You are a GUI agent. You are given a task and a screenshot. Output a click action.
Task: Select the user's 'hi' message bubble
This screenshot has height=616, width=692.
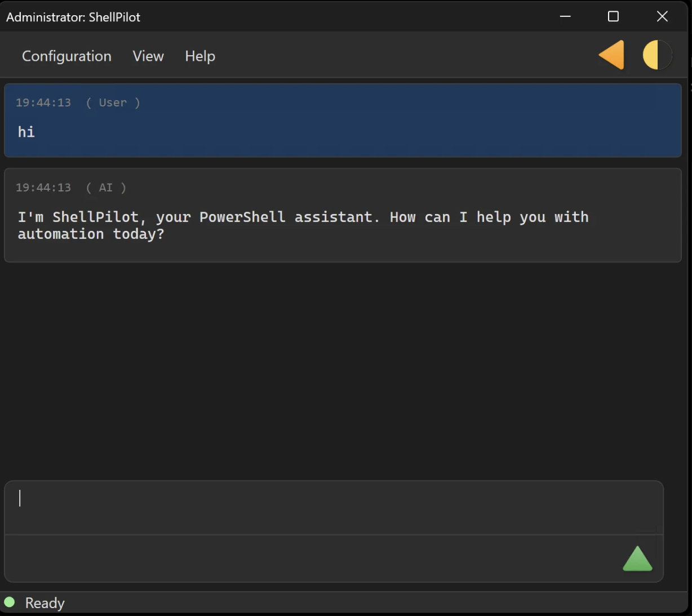343,120
